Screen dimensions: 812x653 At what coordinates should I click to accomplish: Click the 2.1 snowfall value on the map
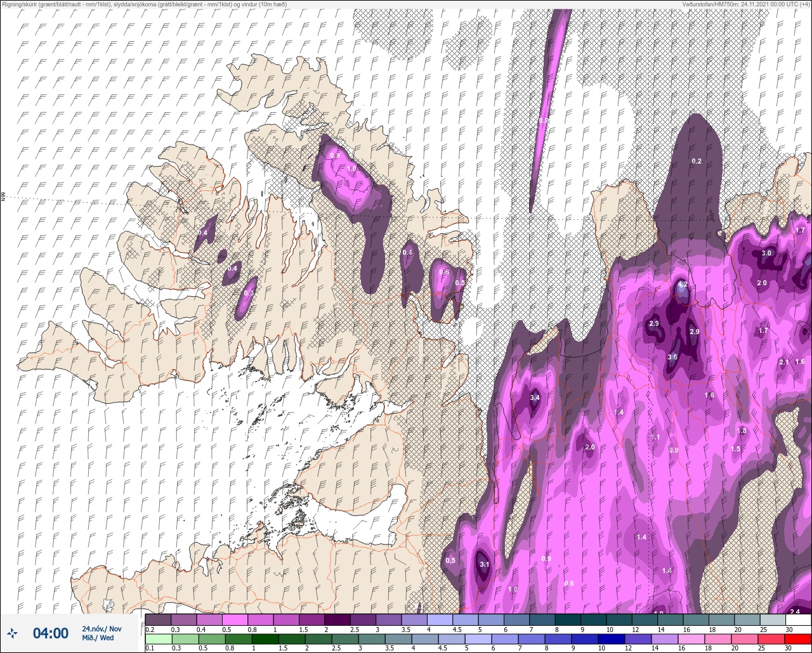784,362
